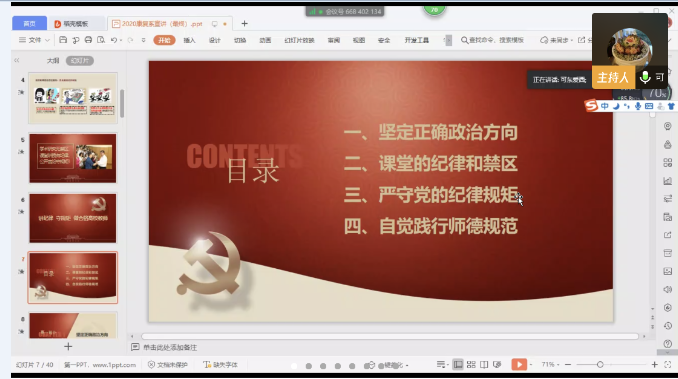Switch the panel to 大纲 outline view
Screen dimensions: 678x379
[x=53, y=61]
